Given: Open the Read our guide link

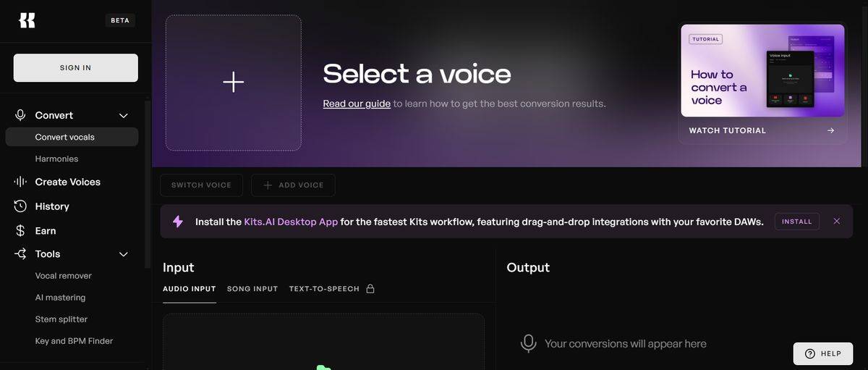Looking at the screenshot, I should [x=357, y=104].
